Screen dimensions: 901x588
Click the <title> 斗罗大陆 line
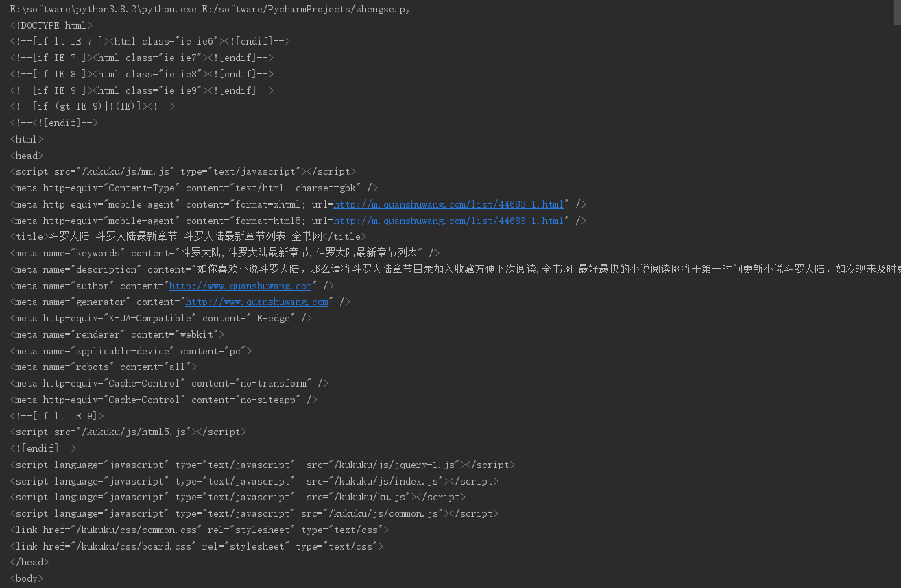tap(189, 236)
